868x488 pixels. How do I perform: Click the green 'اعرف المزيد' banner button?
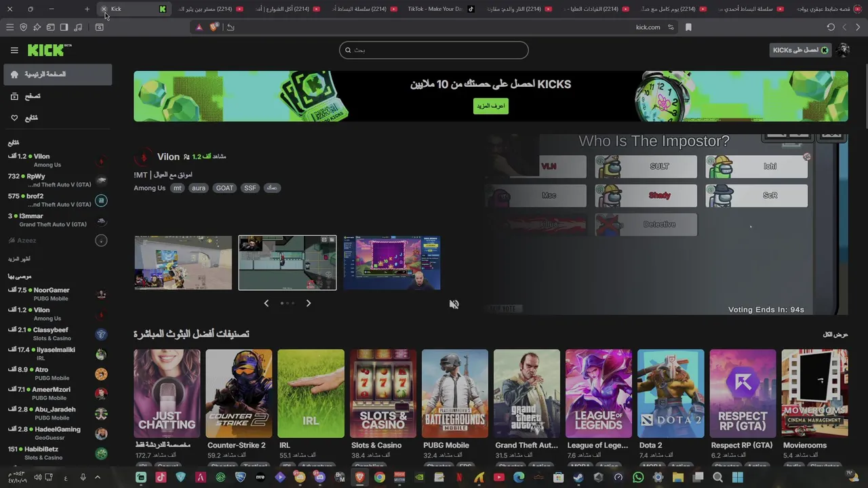pos(490,106)
